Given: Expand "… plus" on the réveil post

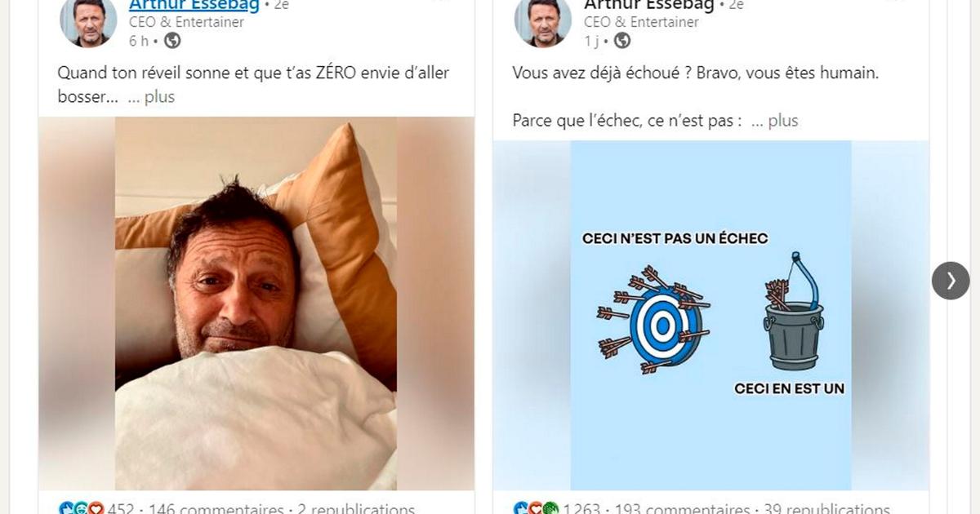Looking at the screenshot, I should [x=151, y=97].
